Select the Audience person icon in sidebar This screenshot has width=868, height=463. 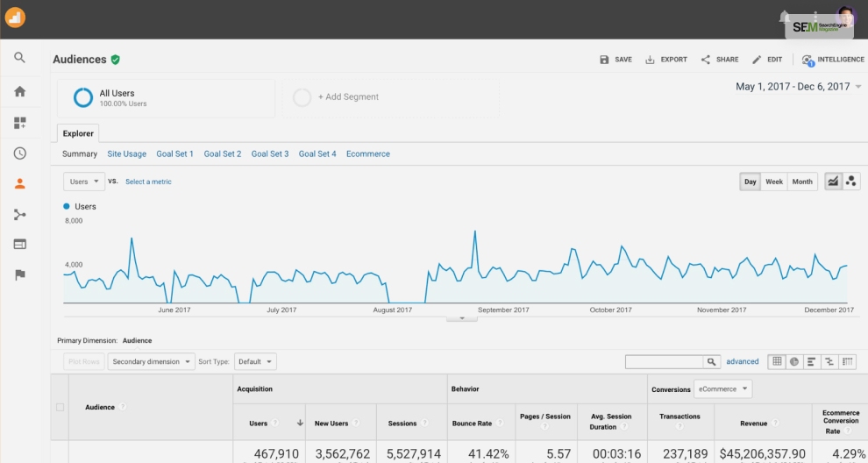tap(20, 184)
